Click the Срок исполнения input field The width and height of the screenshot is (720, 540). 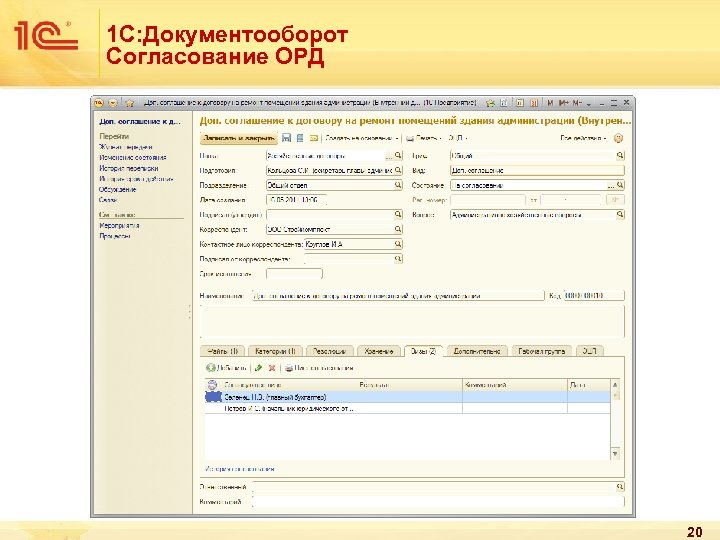click(294, 274)
